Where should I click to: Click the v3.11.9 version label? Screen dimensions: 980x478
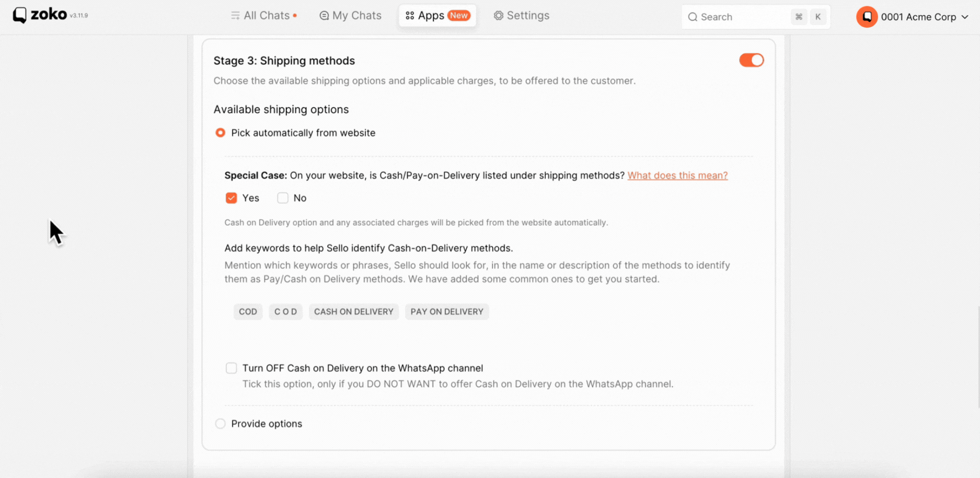point(79,16)
